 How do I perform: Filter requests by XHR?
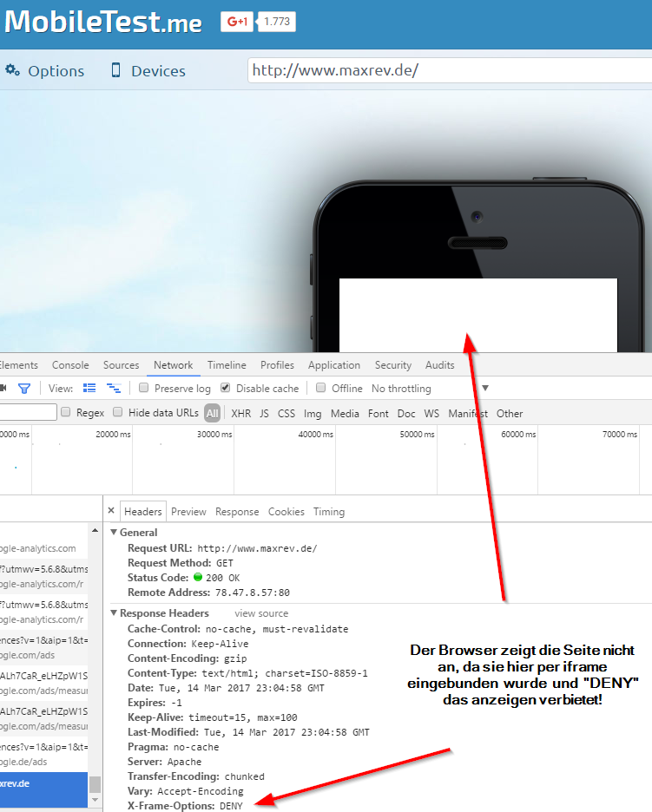pyautogui.click(x=241, y=413)
